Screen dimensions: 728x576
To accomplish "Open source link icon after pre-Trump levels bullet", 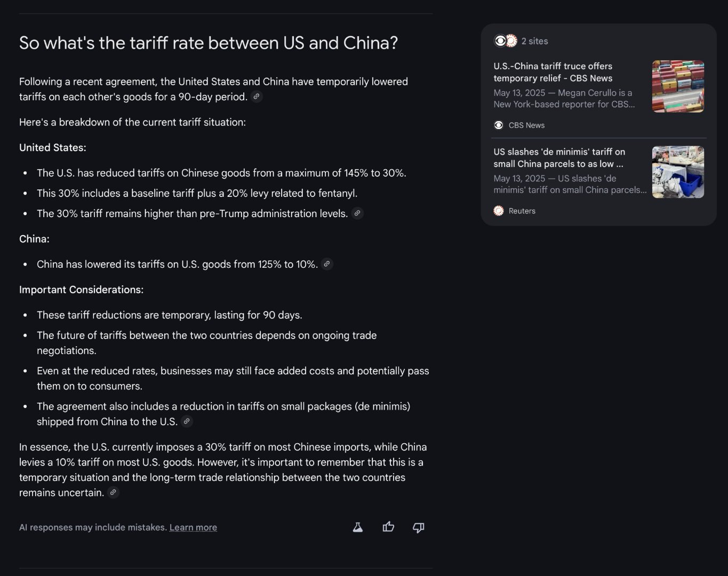I will click(x=357, y=213).
